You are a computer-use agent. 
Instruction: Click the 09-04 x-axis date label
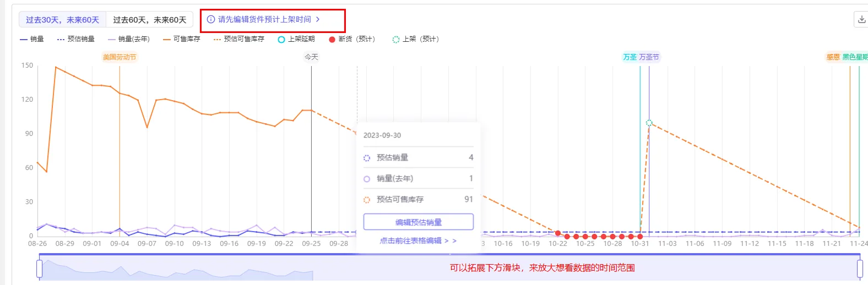click(x=120, y=244)
